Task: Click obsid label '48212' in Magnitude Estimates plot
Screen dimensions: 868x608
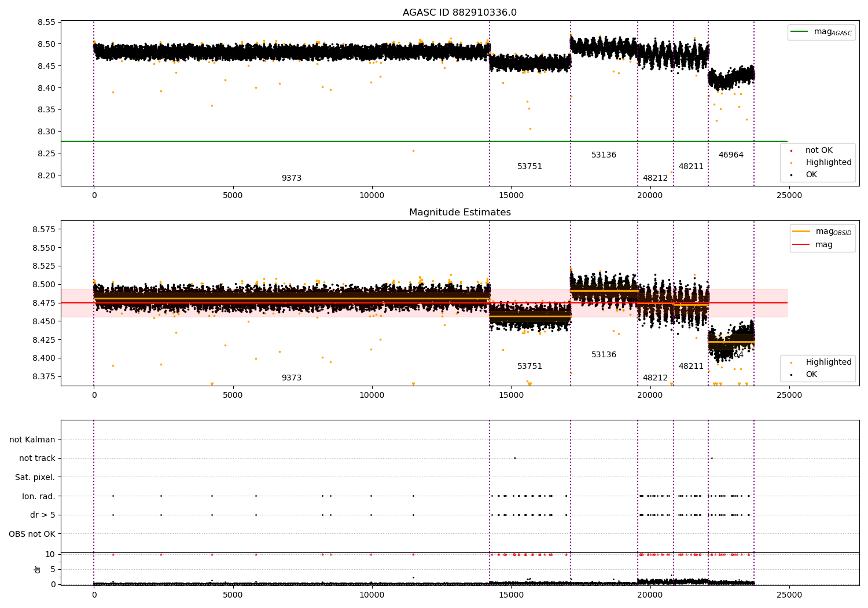Action: coord(655,378)
